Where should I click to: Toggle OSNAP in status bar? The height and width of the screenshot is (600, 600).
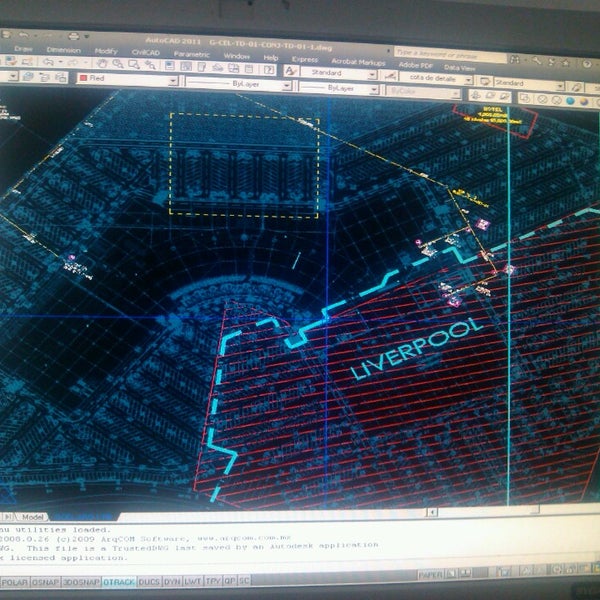45,582
